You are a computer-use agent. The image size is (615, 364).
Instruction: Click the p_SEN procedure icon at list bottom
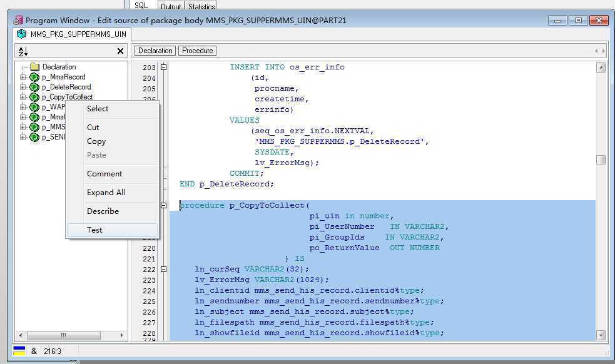pos(34,138)
